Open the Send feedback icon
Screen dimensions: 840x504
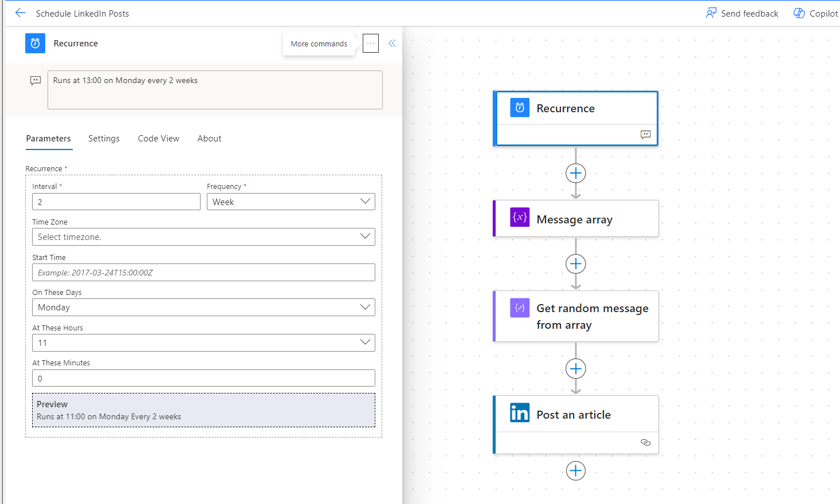click(711, 13)
